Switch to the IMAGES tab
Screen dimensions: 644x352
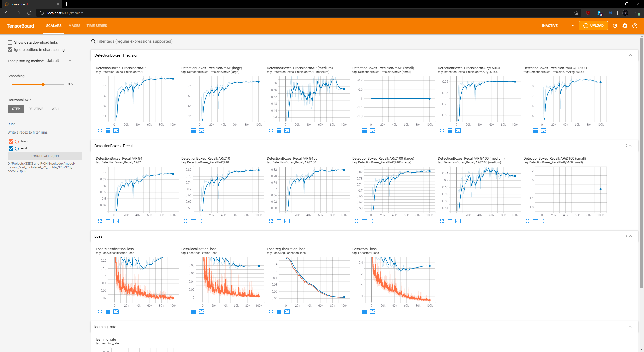coord(74,26)
